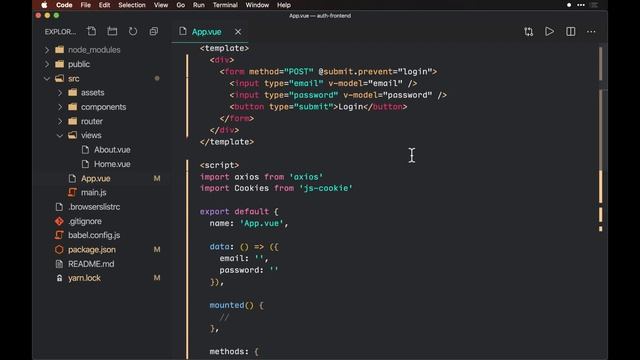The image size is (640, 360).
Task: Open the editor's more actions ellipsis
Action: 591,31
